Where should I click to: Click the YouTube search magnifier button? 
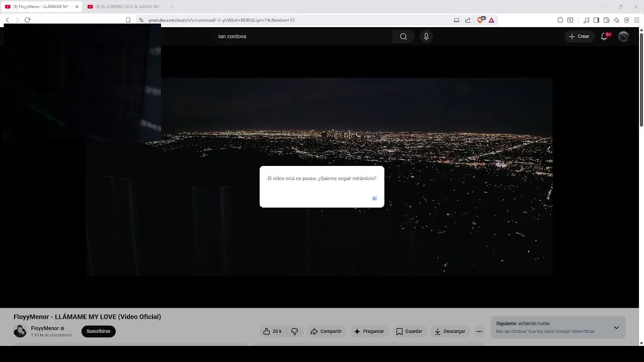click(x=404, y=36)
